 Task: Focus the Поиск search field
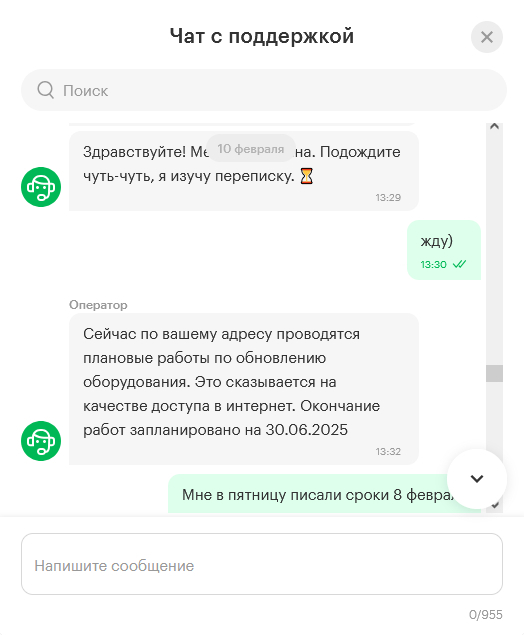pos(264,90)
